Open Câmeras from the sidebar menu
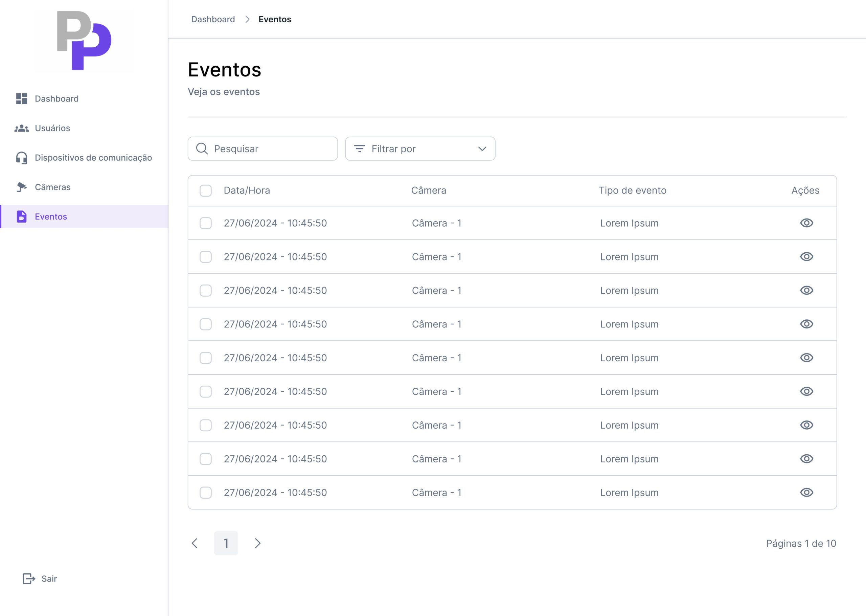866x616 pixels. tap(53, 187)
